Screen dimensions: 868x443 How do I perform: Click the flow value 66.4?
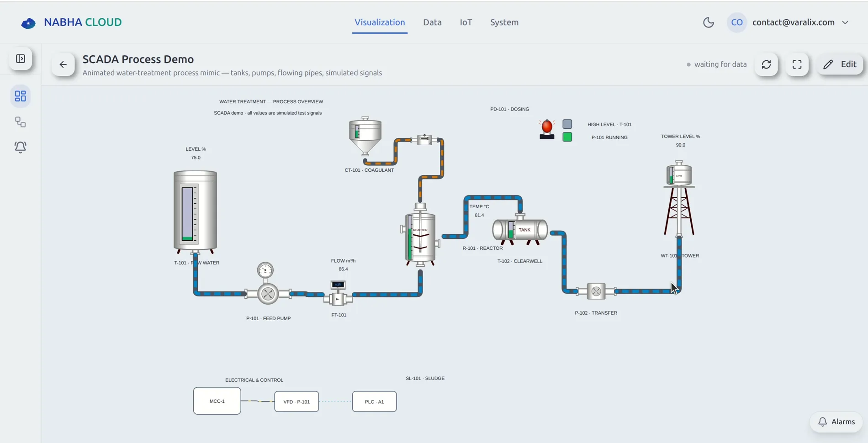coord(343,269)
